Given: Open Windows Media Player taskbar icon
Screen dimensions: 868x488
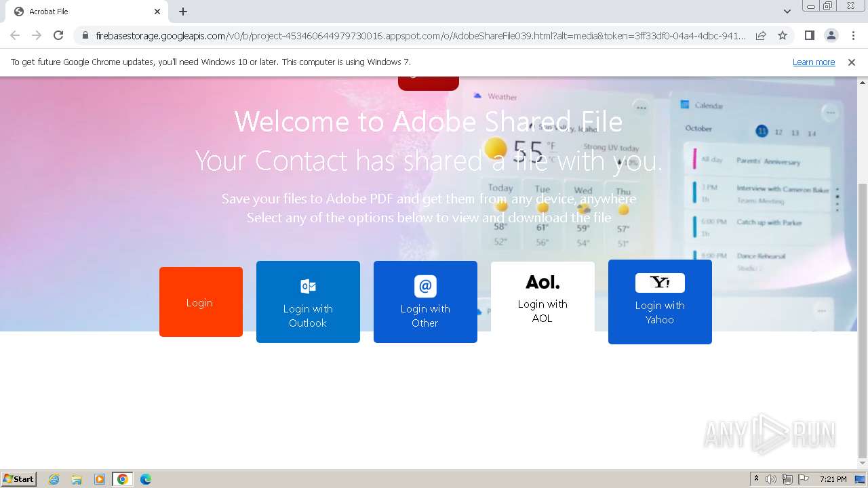Looking at the screenshot, I should point(100,479).
